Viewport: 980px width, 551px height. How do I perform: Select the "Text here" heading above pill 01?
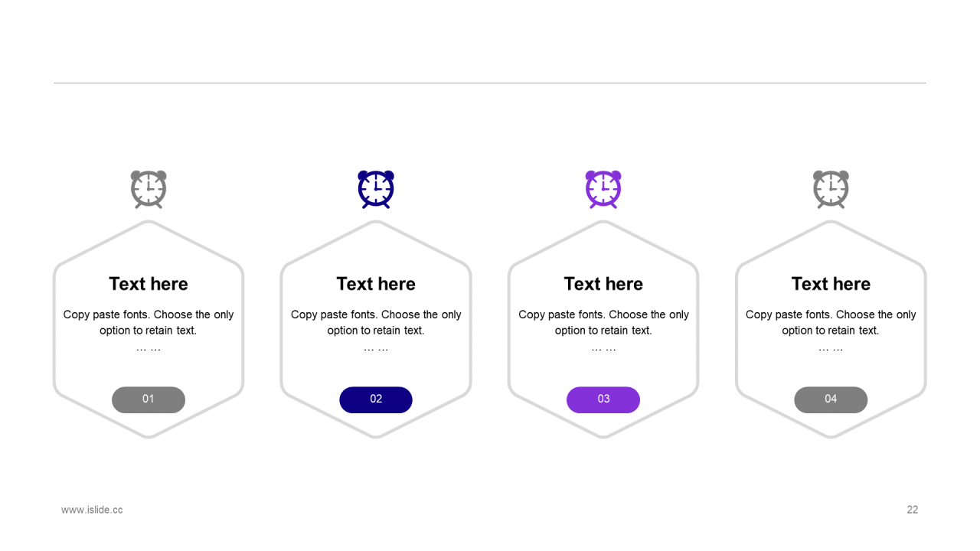point(149,284)
